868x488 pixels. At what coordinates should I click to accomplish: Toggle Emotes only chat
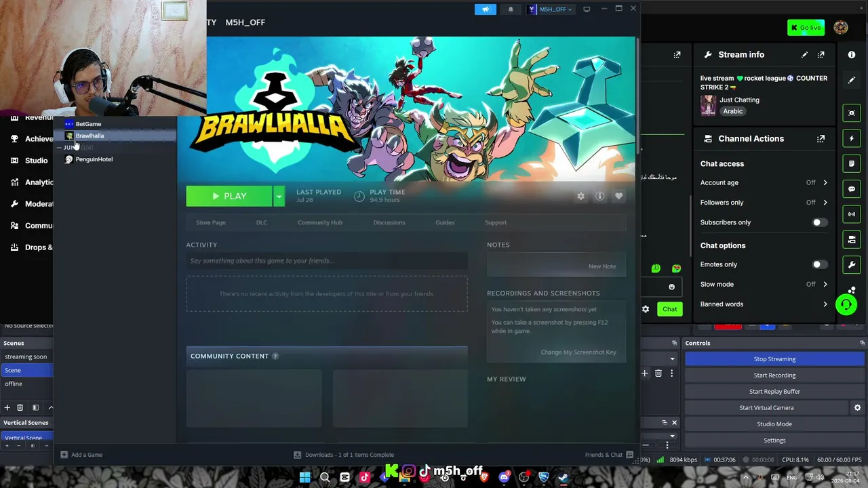tap(819, 264)
